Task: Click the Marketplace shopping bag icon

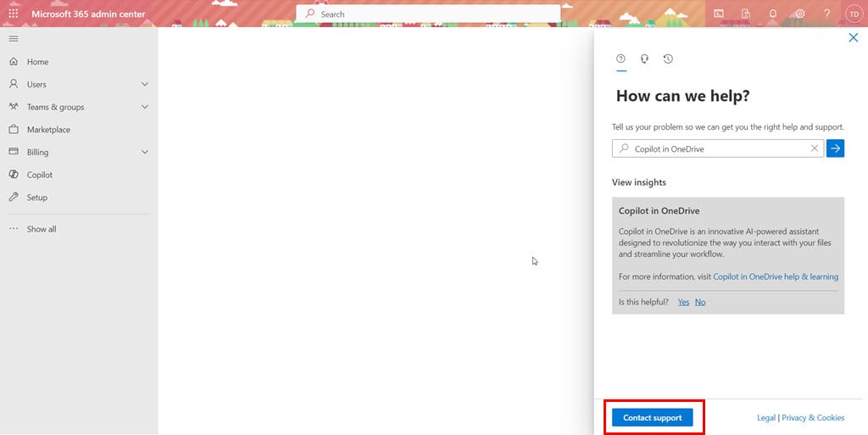Action: [x=14, y=130]
